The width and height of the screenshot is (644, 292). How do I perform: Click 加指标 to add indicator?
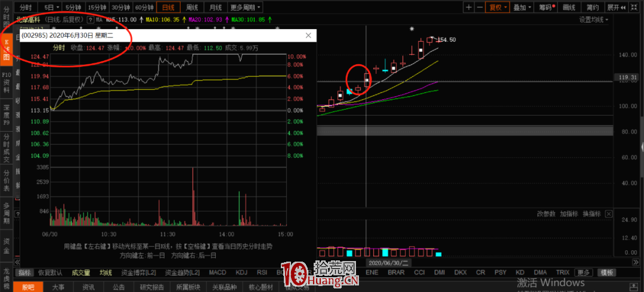click(569, 214)
